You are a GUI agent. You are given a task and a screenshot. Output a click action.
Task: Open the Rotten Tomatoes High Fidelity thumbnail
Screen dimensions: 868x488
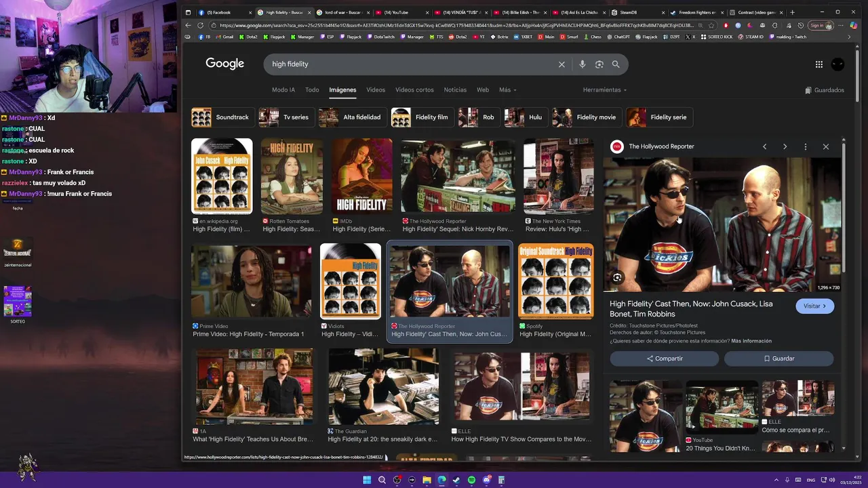click(x=292, y=176)
